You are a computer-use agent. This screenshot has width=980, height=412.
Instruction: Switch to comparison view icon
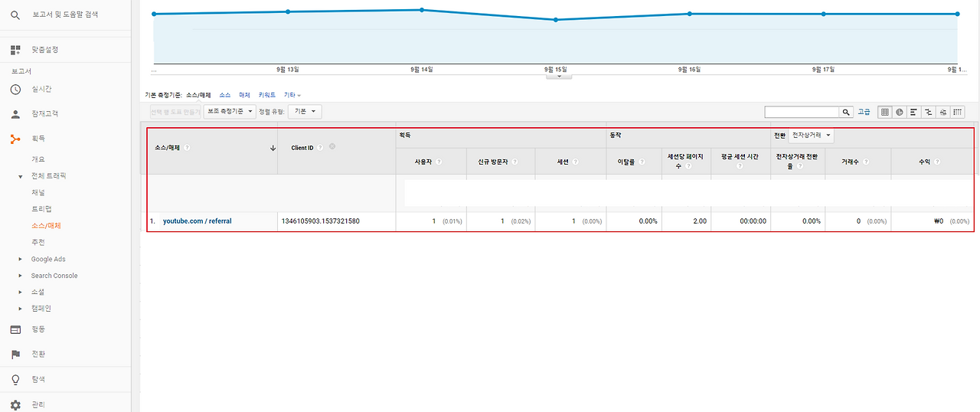pyautogui.click(x=929, y=112)
